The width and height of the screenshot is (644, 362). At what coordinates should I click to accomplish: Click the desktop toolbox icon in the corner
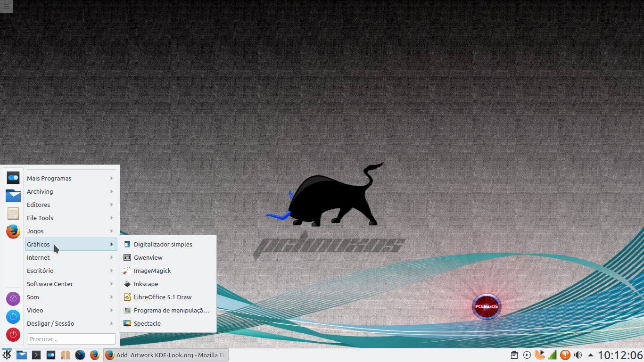[6, 6]
